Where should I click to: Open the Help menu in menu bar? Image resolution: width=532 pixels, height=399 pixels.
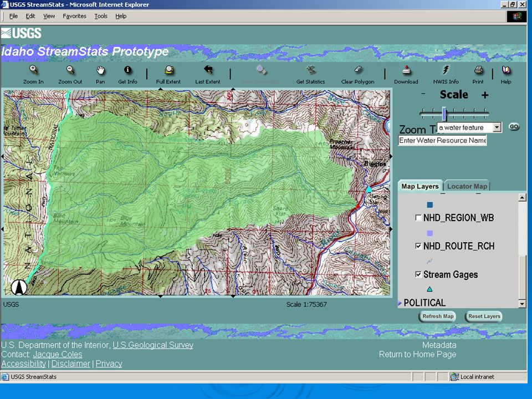tap(121, 16)
